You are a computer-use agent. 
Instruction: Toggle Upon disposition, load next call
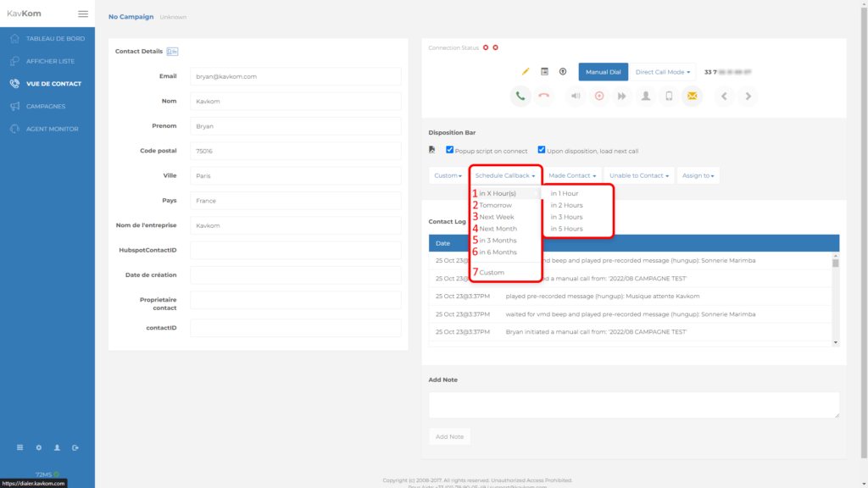542,150
